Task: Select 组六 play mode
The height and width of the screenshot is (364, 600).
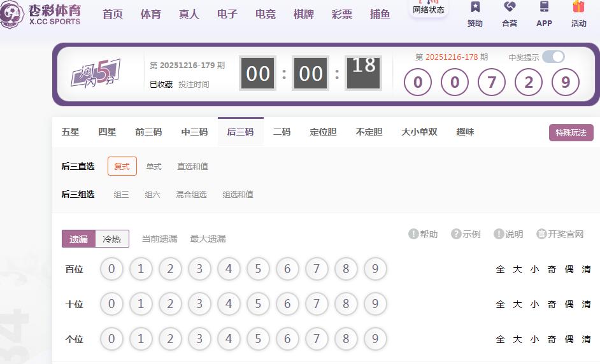Action: pos(152,194)
